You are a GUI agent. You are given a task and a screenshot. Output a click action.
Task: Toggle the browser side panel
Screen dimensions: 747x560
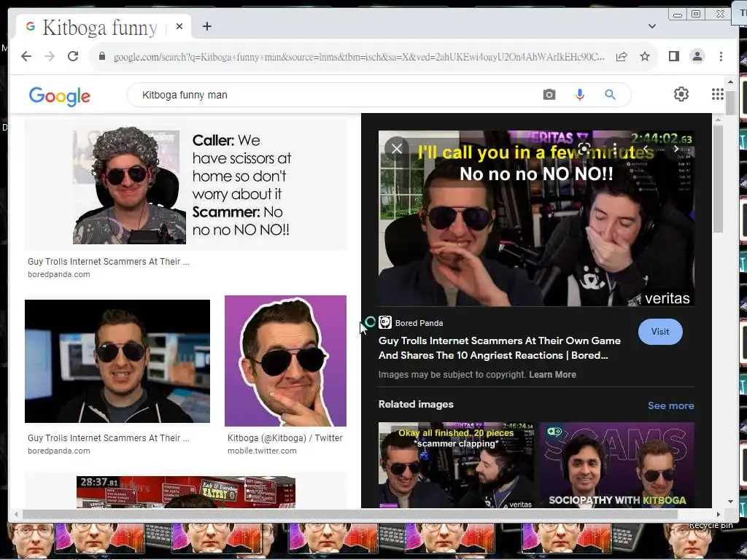673,57
